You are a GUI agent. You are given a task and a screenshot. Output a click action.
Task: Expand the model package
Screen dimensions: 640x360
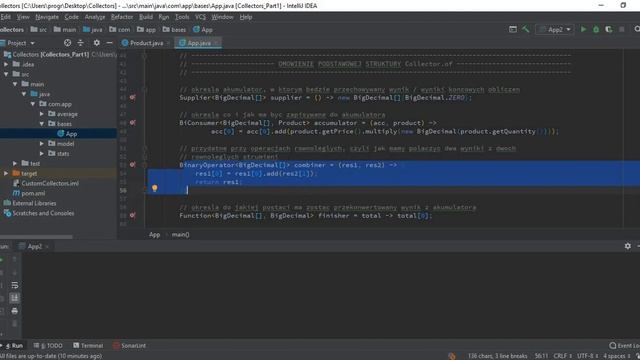pos(42,144)
